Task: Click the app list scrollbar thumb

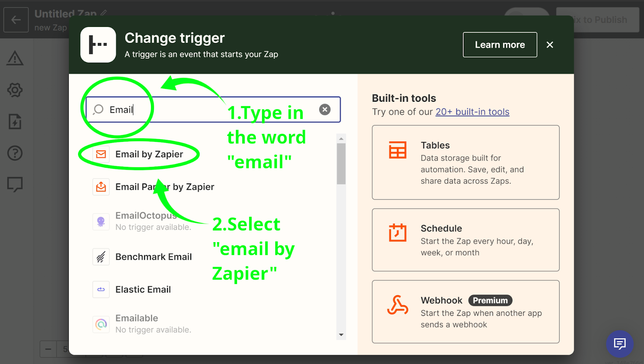Action: (341, 164)
